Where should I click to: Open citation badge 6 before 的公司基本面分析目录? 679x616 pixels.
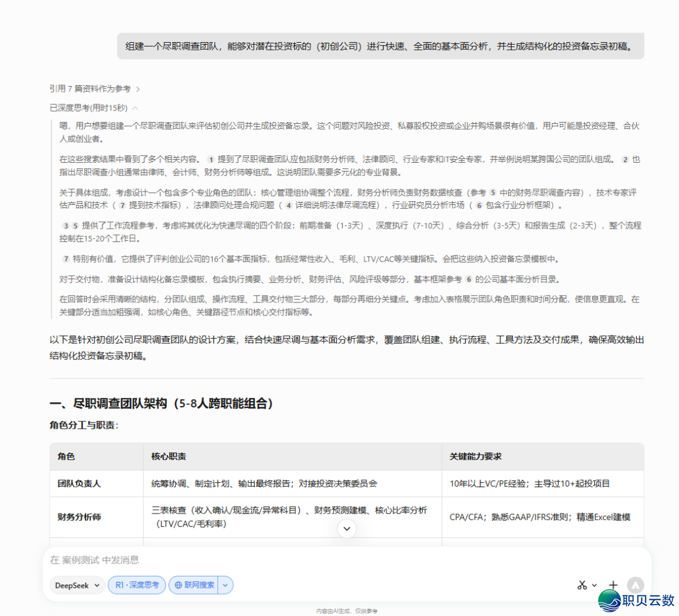coord(468,280)
